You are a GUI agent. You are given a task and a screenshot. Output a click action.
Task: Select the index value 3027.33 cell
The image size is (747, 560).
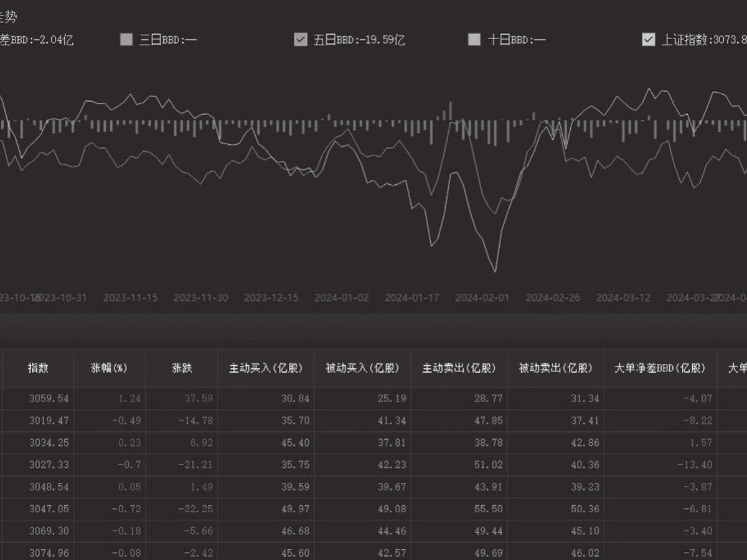[38, 465]
